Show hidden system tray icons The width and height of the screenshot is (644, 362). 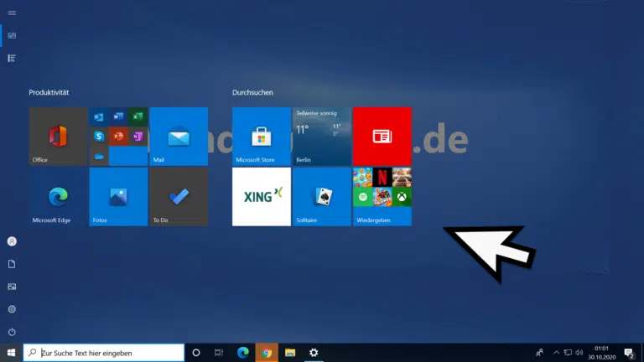click(557, 353)
